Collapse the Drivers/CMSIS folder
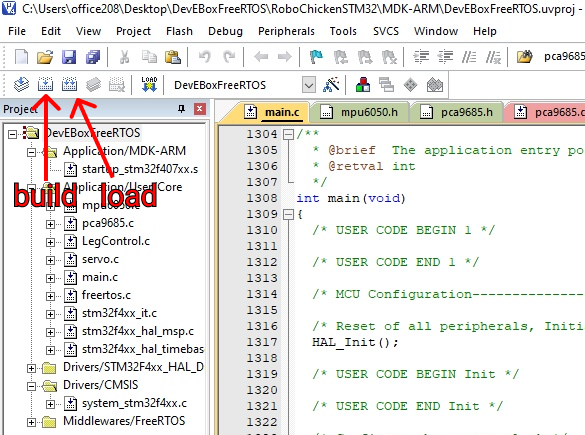This screenshot has height=435, width=585. [31, 386]
